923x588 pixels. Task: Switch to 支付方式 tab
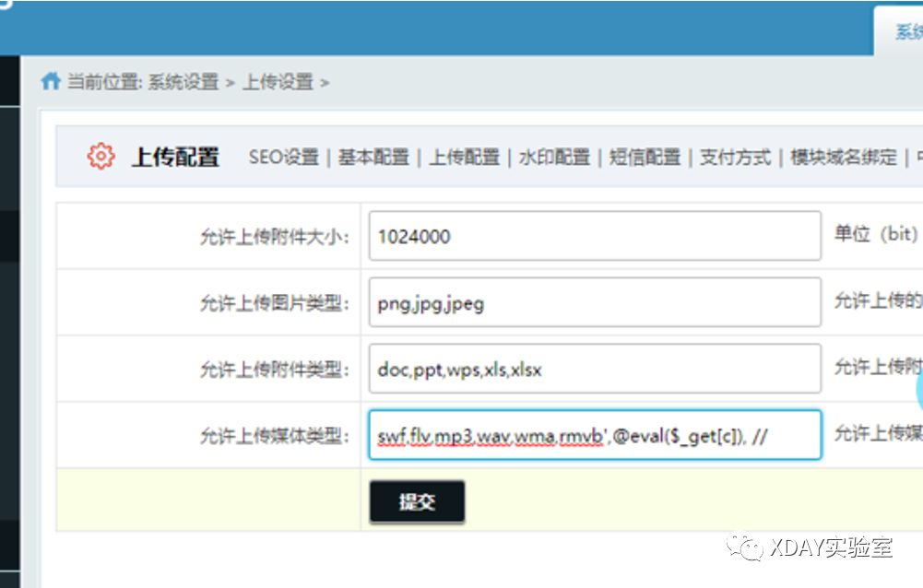[735, 158]
